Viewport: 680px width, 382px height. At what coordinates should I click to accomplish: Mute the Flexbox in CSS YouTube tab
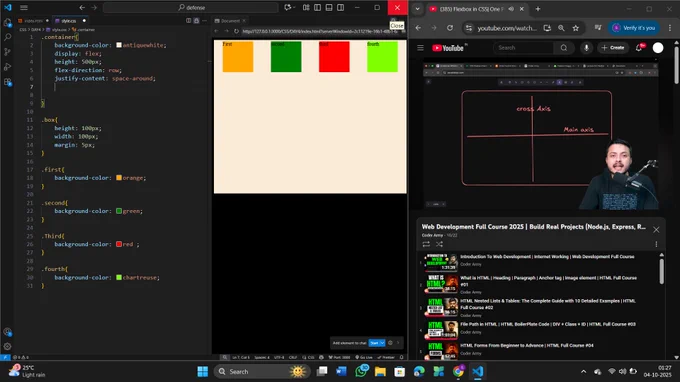511,9
